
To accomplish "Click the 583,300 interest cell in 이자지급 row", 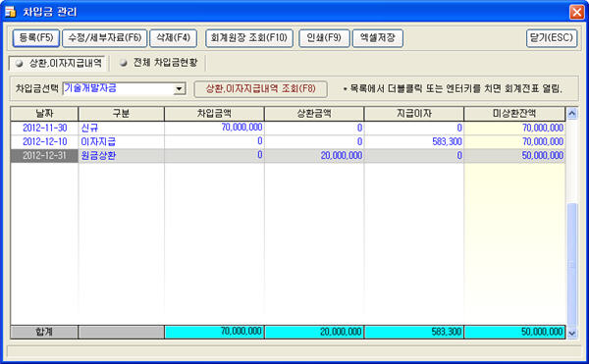I will coord(414,142).
